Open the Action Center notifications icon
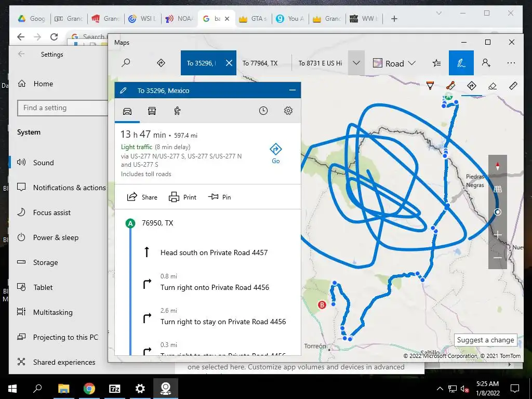 click(515, 389)
